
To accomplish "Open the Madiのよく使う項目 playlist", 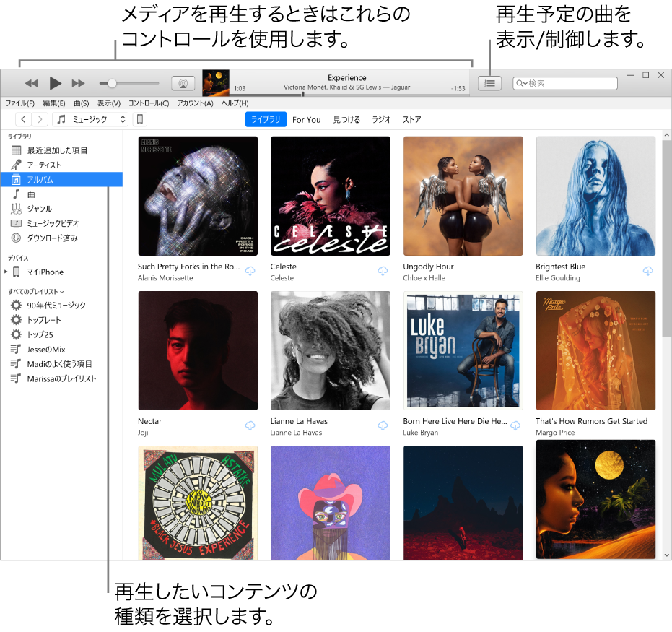I will tap(61, 364).
